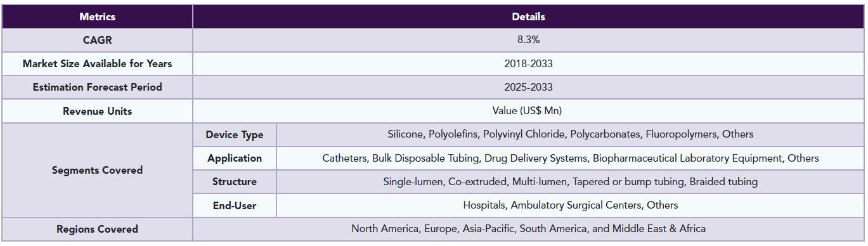The width and height of the screenshot is (868, 246).
Task: Select Estimation Forecast Period label
Action: click(97, 87)
